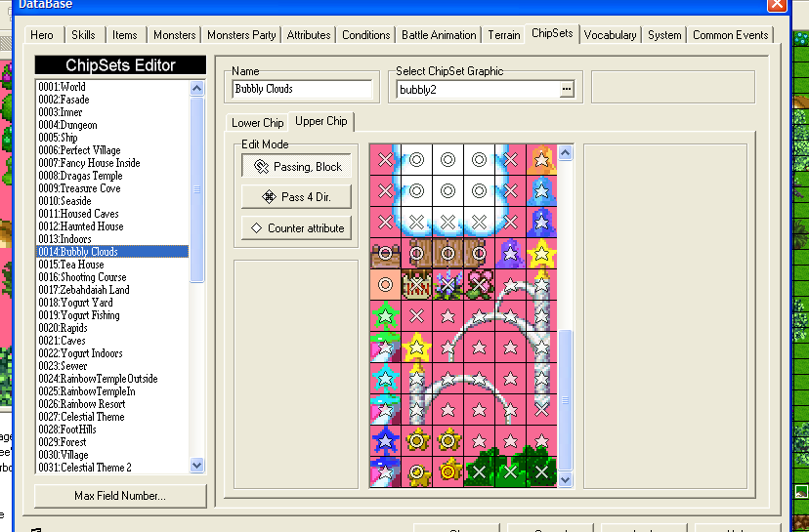This screenshot has width=809, height=532.
Task: Enable Counter attribute edit mode
Action: (x=296, y=228)
